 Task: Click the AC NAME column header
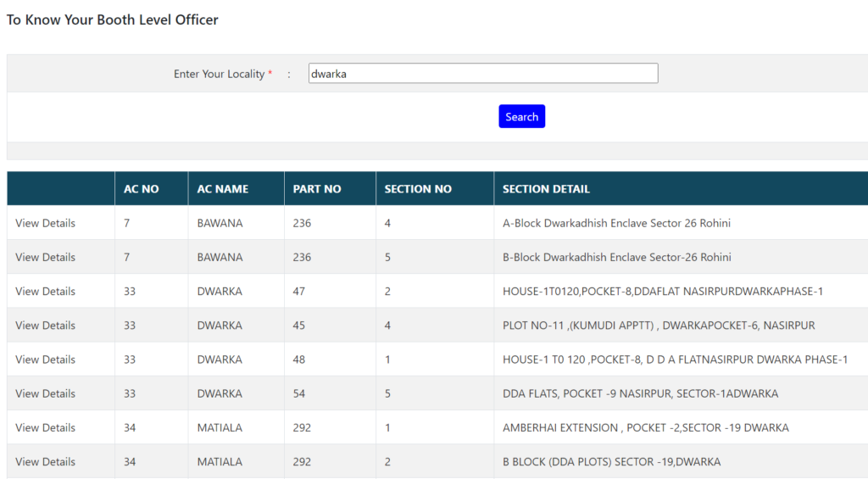pyautogui.click(x=222, y=189)
